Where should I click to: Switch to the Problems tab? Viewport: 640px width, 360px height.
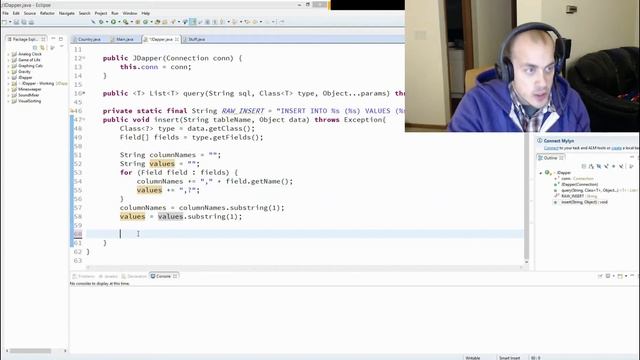click(84, 276)
